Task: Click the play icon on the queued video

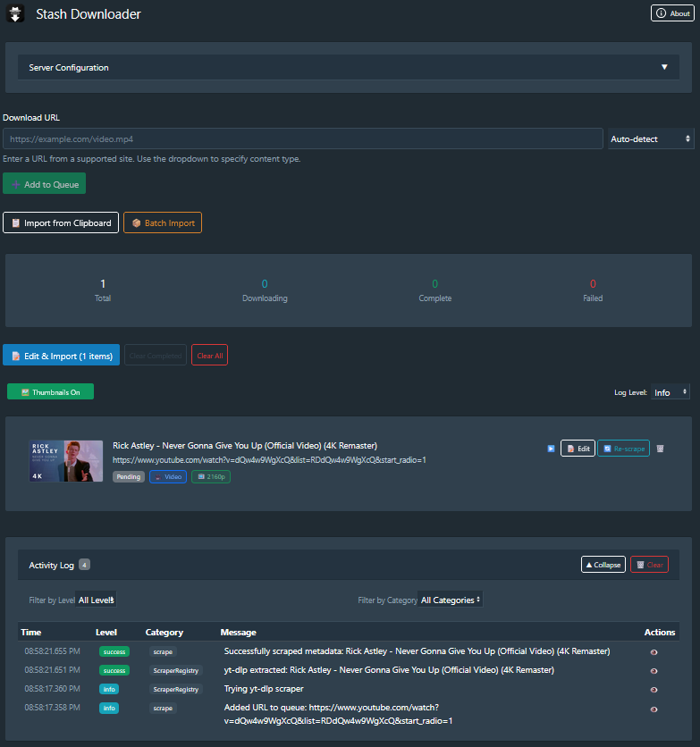Action: 551,449
